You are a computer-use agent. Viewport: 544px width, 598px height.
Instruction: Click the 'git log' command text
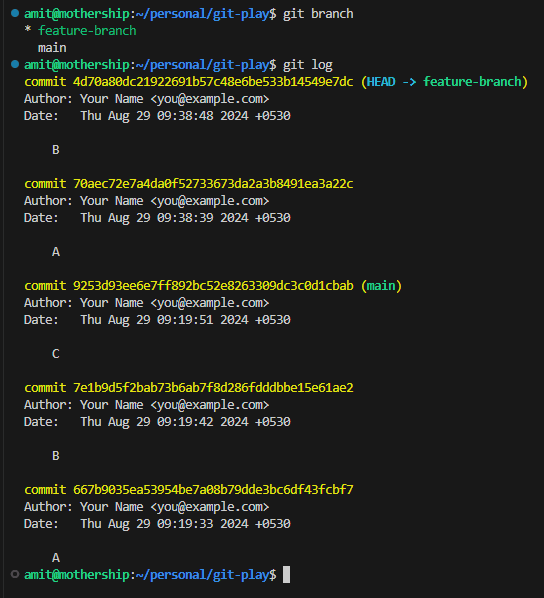pyautogui.click(x=307, y=65)
